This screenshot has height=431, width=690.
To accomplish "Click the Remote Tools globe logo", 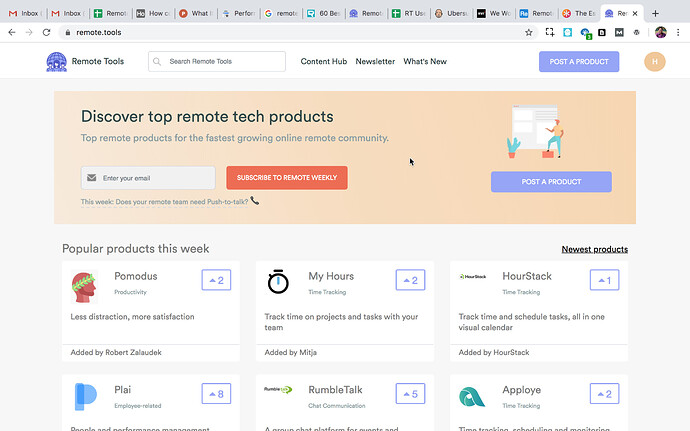I will pyautogui.click(x=56, y=62).
